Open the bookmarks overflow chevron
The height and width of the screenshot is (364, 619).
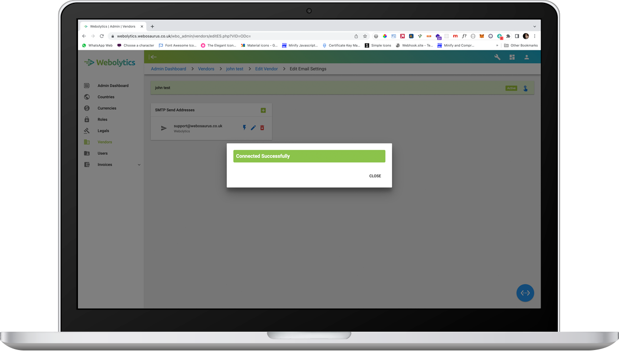coord(497,45)
